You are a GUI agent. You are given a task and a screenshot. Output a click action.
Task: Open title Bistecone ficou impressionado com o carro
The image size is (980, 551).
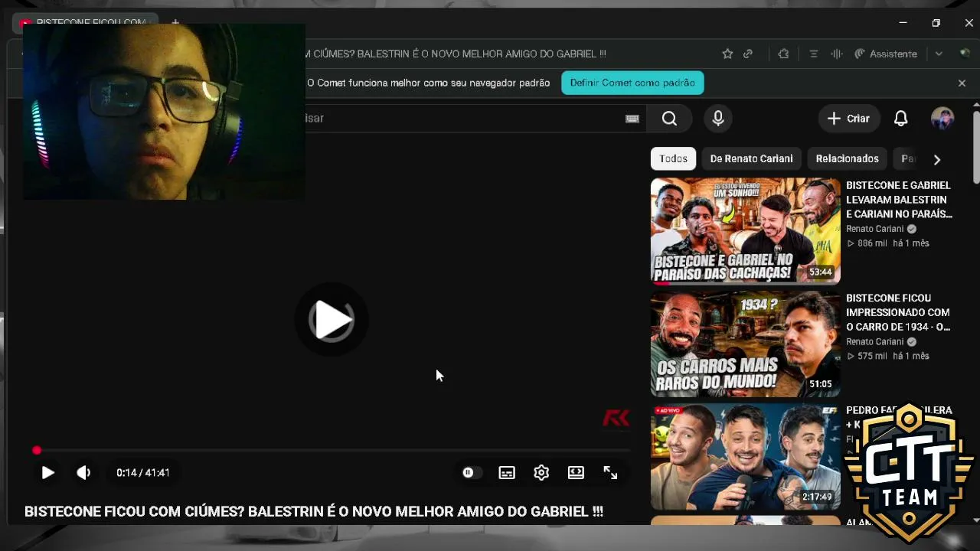coord(898,312)
